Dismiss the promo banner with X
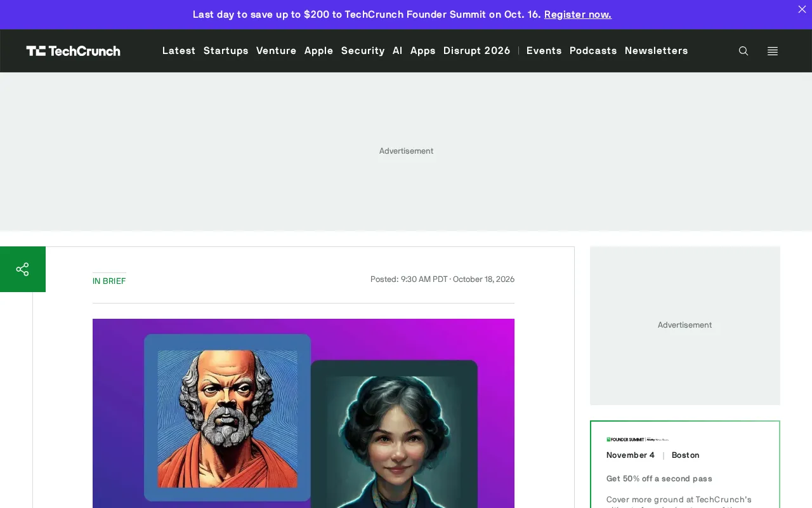The image size is (812, 508). click(802, 9)
